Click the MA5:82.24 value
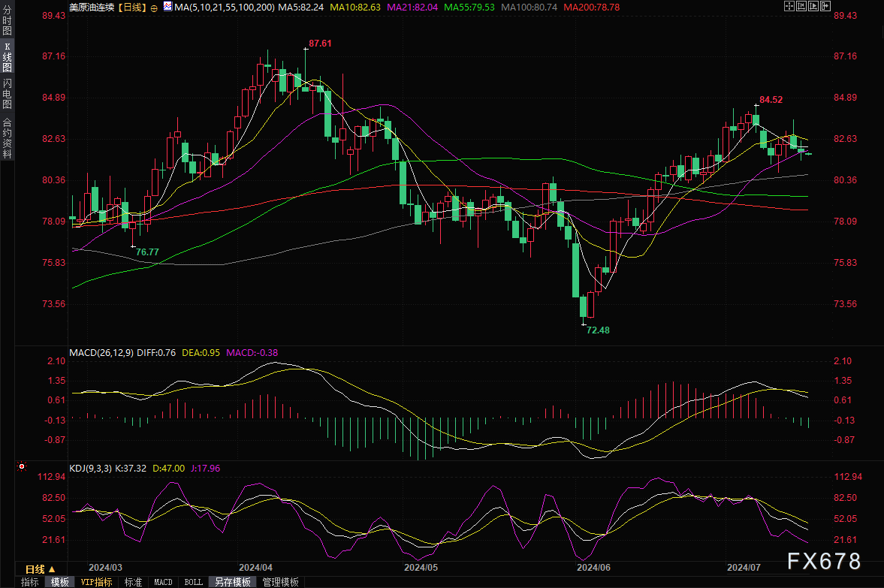This screenshot has height=588, width=884. pos(301,8)
